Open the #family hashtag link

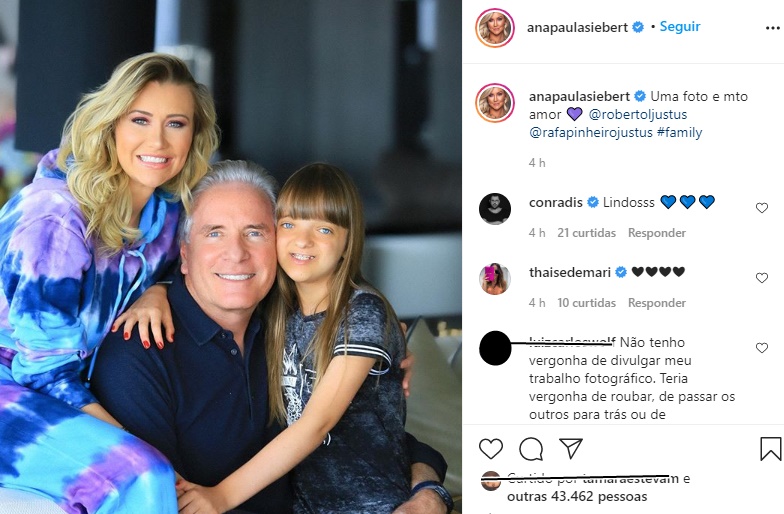point(680,132)
